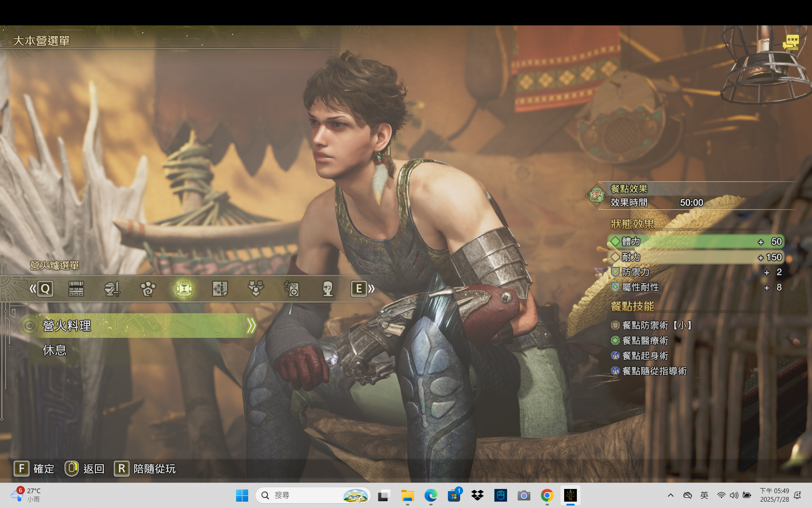This screenshot has height=508, width=812.
Task: Select 餐點隨從指導術 skill
Action: pyautogui.click(x=649, y=371)
